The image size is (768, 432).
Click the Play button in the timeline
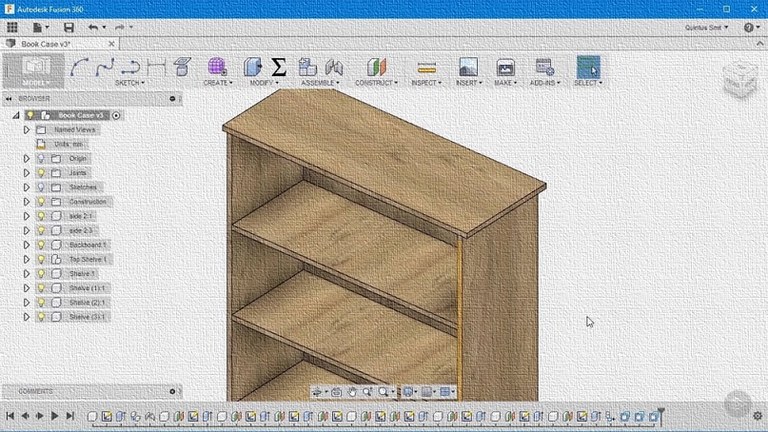54,416
